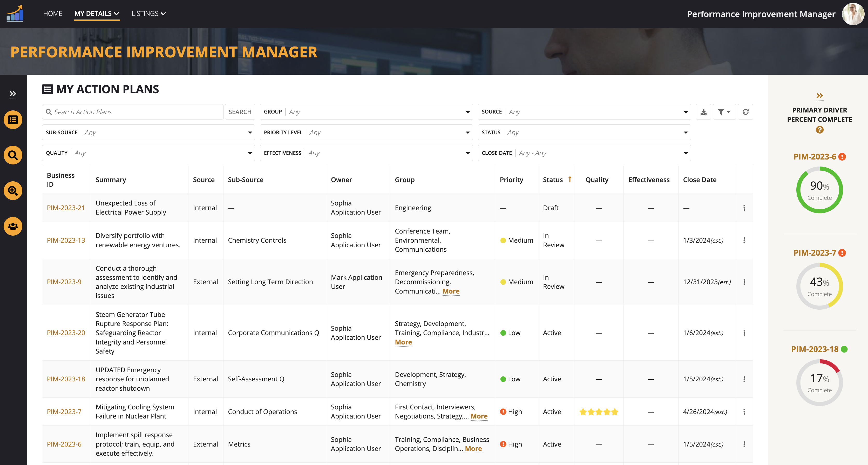Image resolution: width=868 pixels, height=465 pixels.
Task: Click the Search Action Plans input field
Action: pos(133,112)
